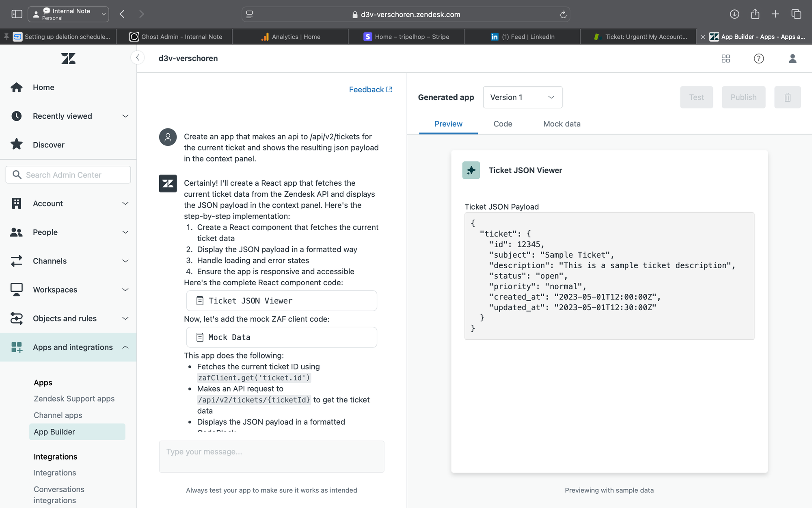Collapse the Apps and integrations section
This screenshot has height=508, width=812.
coord(68,347)
